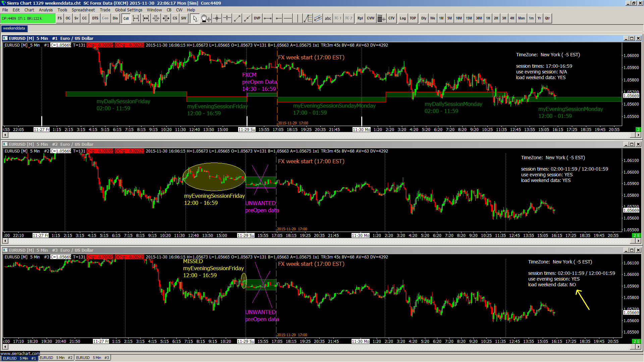This screenshot has width=644, height=362.
Task: Click the weekenddata chartbook tab
Action: (x=14, y=28)
